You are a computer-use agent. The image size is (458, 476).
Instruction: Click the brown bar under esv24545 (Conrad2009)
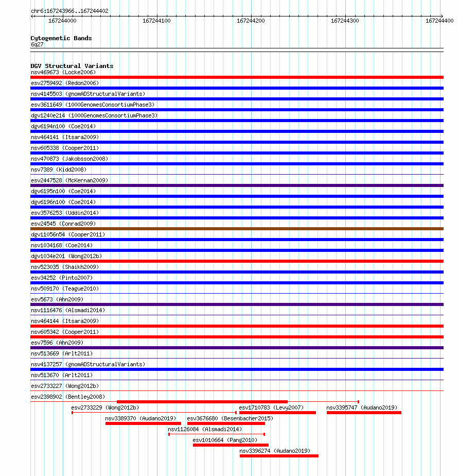click(x=237, y=229)
